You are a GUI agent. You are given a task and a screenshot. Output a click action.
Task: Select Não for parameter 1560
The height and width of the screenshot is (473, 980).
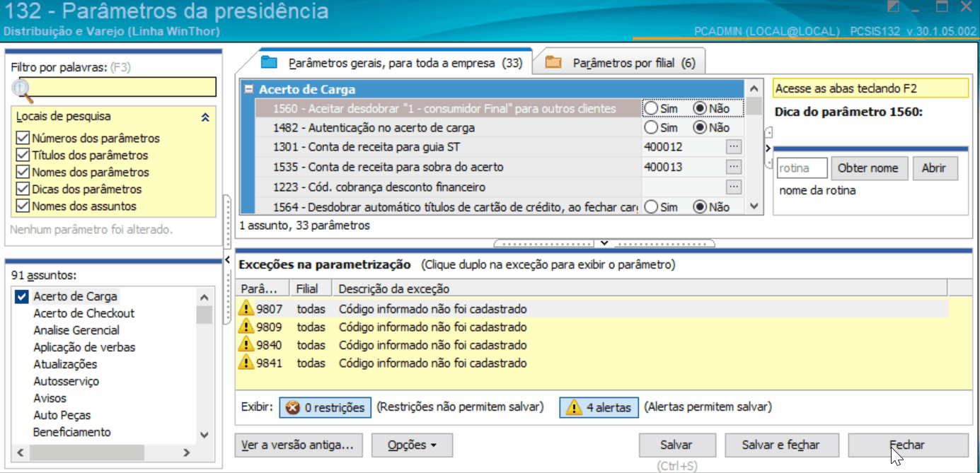coord(700,108)
